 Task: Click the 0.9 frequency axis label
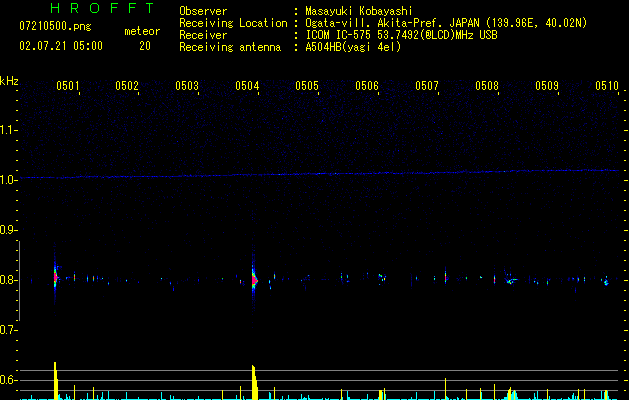(x=8, y=230)
